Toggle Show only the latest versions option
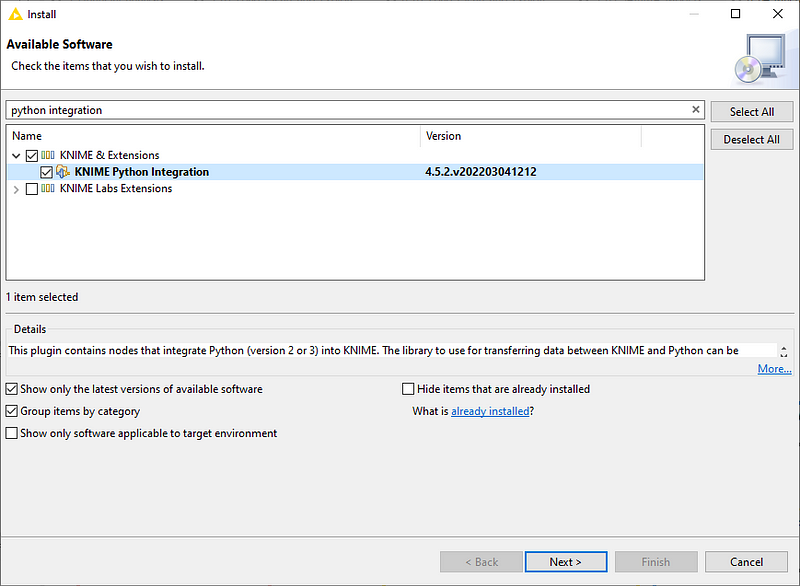The image size is (800, 586). pyautogui.click(x=12, y=389)
